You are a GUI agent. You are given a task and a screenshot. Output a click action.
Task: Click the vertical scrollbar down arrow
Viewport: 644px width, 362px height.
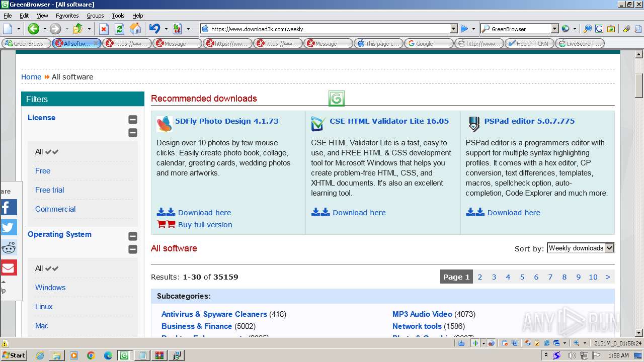point(639,332)
